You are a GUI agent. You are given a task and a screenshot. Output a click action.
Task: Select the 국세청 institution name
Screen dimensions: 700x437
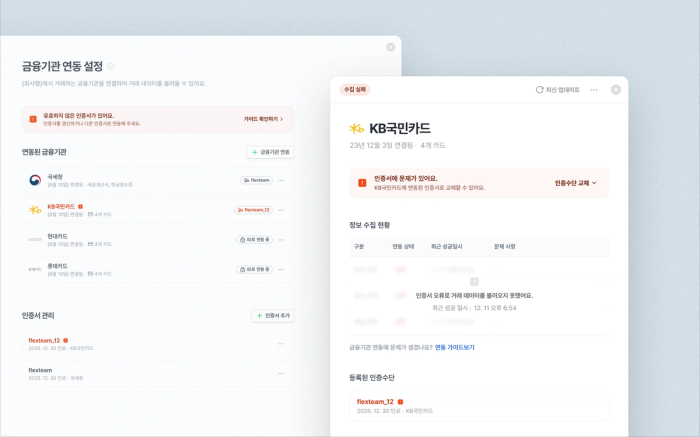pos(55,177)
